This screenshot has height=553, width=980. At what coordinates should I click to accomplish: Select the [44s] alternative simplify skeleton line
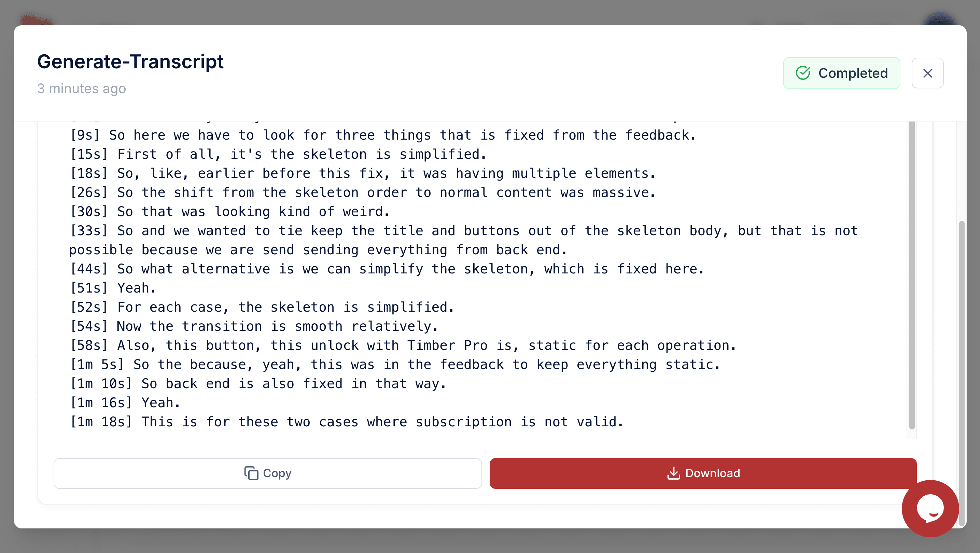click(387, 269)
